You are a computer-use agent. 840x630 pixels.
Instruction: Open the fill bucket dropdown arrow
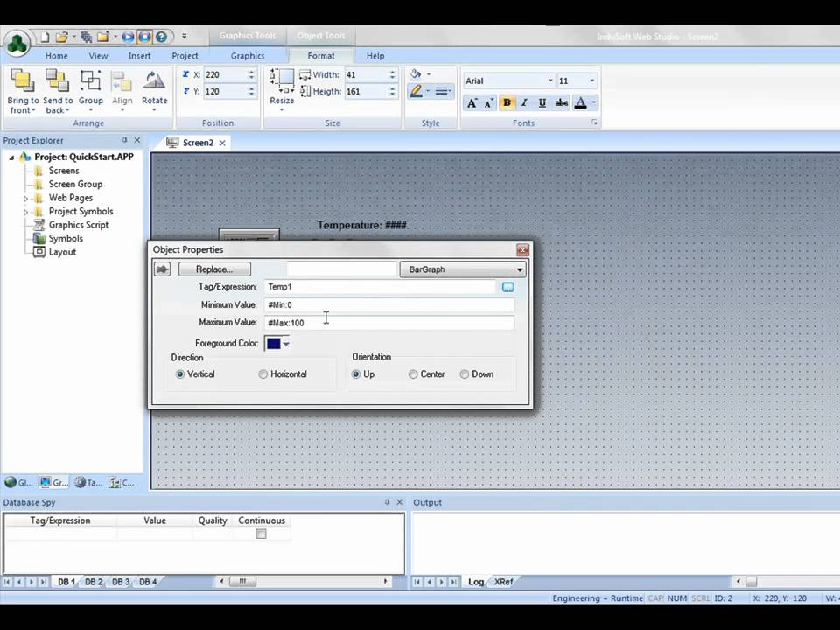(429, 74)
